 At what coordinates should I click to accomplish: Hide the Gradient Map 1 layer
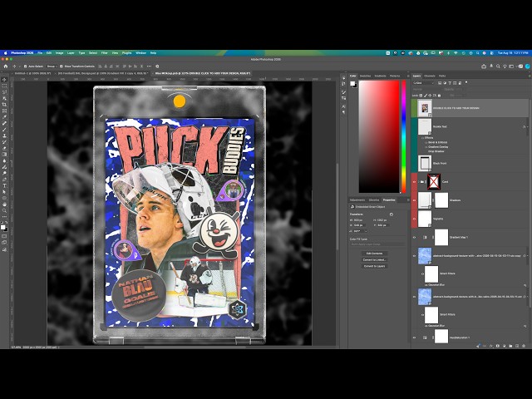414,237
